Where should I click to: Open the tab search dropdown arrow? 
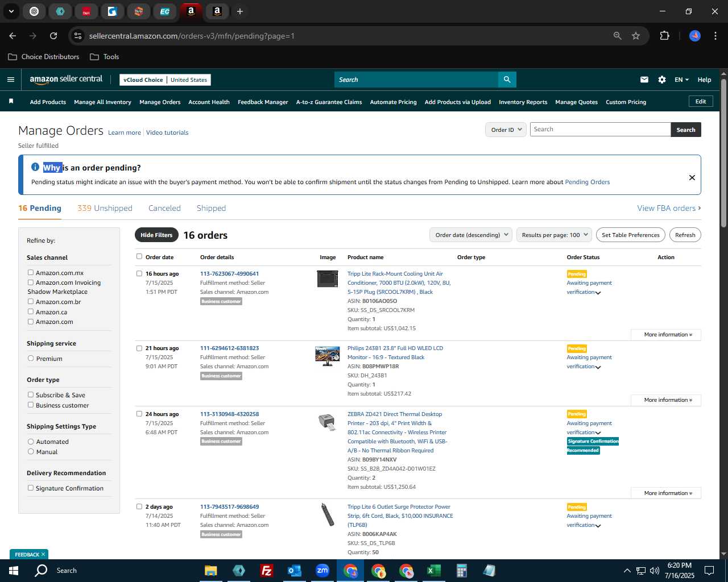(11, 11)
